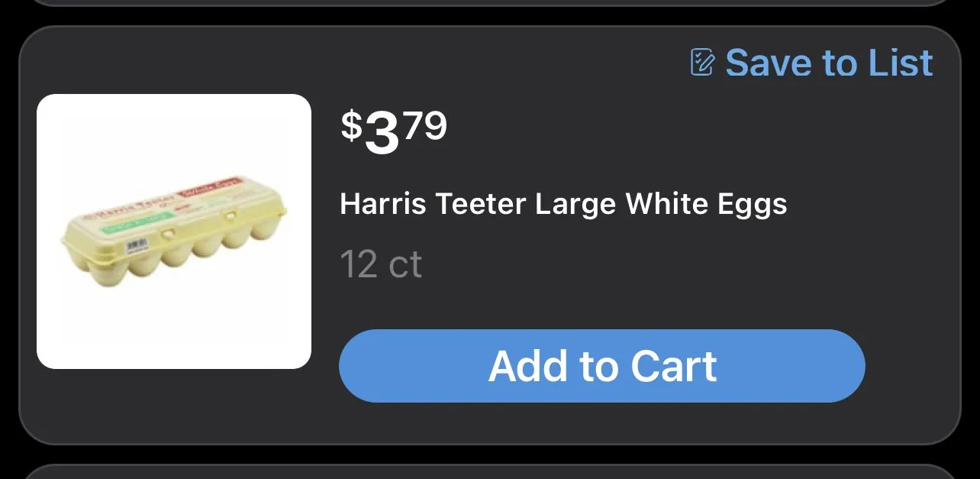Tap the dollar sign in the price
Viewport: 980px width, 479px height.
coord(351,126)
